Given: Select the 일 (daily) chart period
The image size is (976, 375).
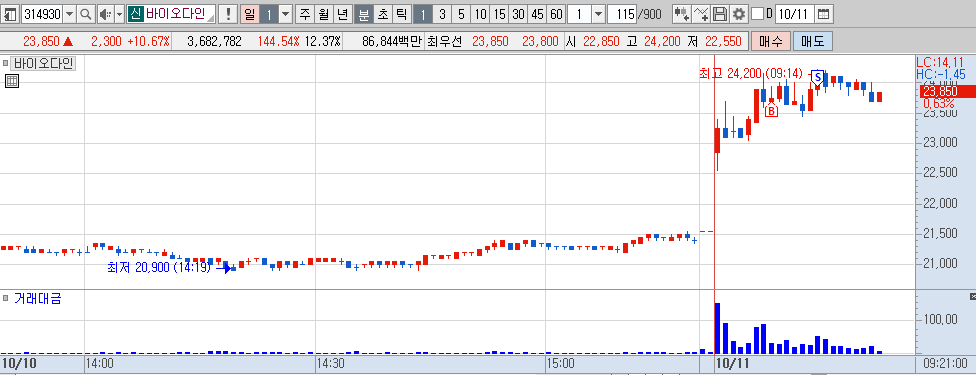Looking at the screenshot, I should pos(250,14).
